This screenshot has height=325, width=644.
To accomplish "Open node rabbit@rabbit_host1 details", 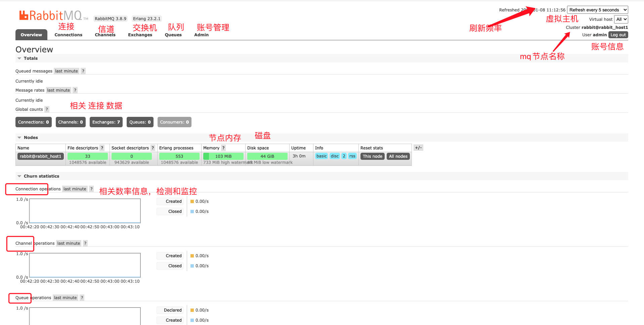I will (41, 156).
